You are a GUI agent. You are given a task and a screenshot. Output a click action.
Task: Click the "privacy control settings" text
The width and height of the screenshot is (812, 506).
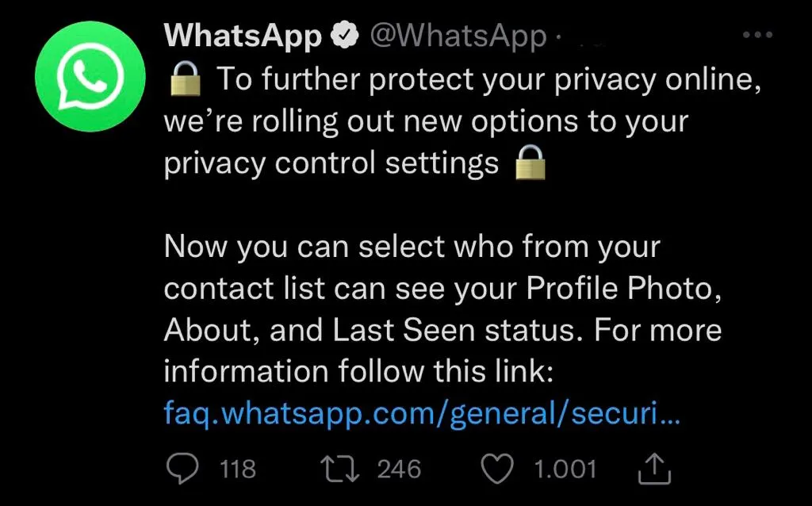[331, 163]
